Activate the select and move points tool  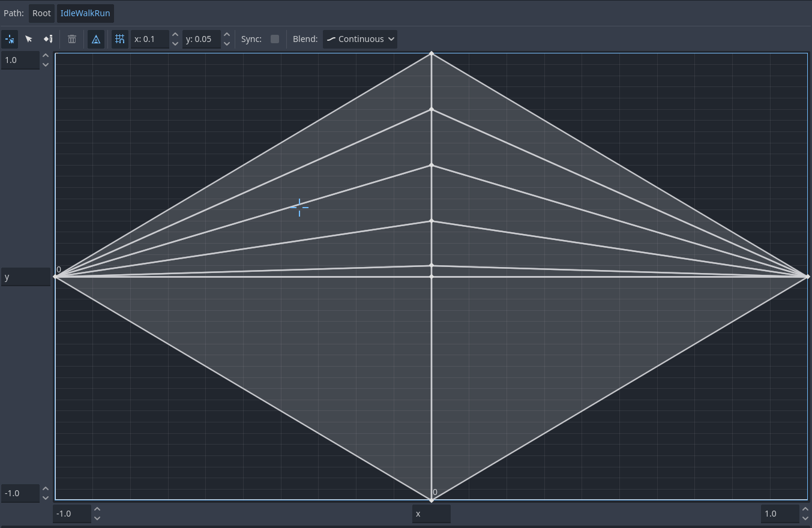(29, 39)
